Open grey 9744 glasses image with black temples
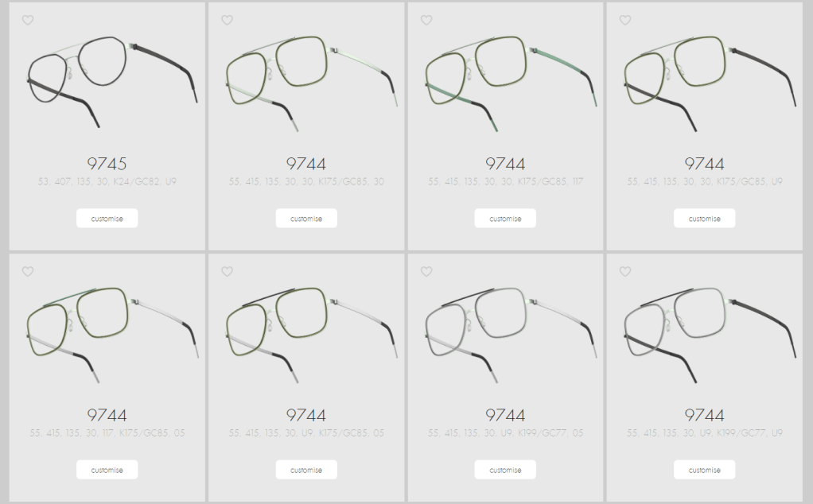This screenshot has width=813, height=504. tap(710, 335)
